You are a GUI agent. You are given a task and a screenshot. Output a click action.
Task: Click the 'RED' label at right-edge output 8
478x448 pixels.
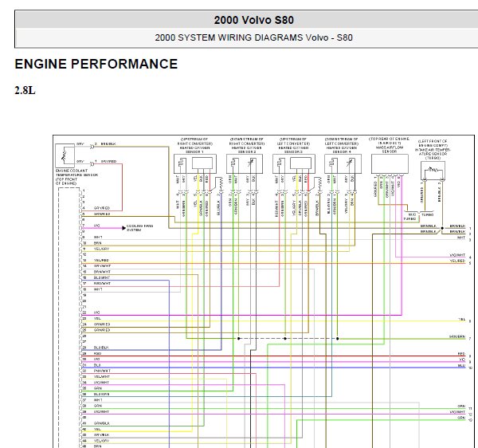(x=461, y=354)
